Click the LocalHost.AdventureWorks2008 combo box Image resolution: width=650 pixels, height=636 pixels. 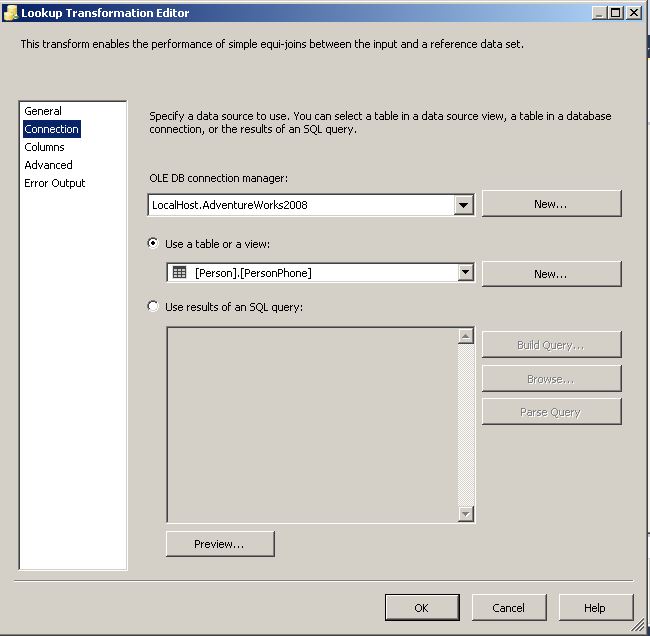click(311, 205)
